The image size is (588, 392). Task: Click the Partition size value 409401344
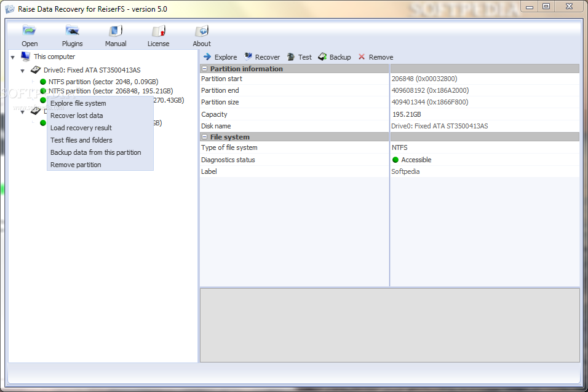coord(430,102)
